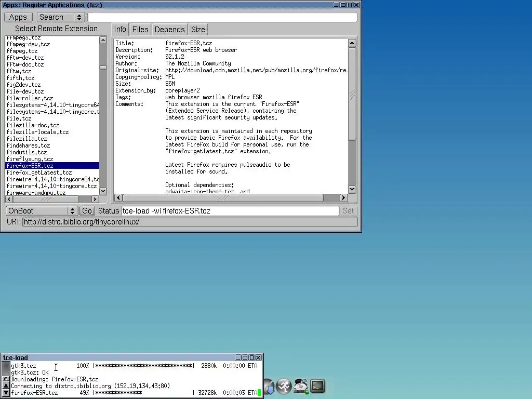
Task: Click the extension list vertical scroll thumb
Action: (x=103, y=68)
